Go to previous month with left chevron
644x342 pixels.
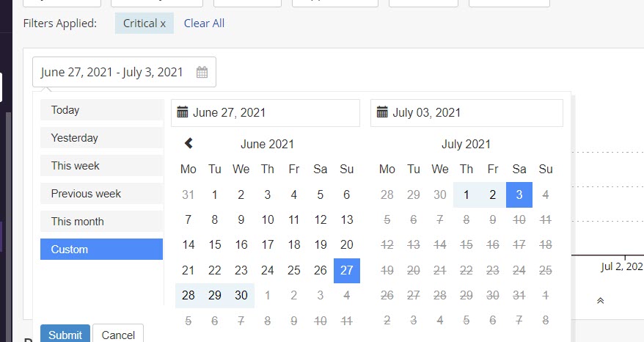[189, 144]
